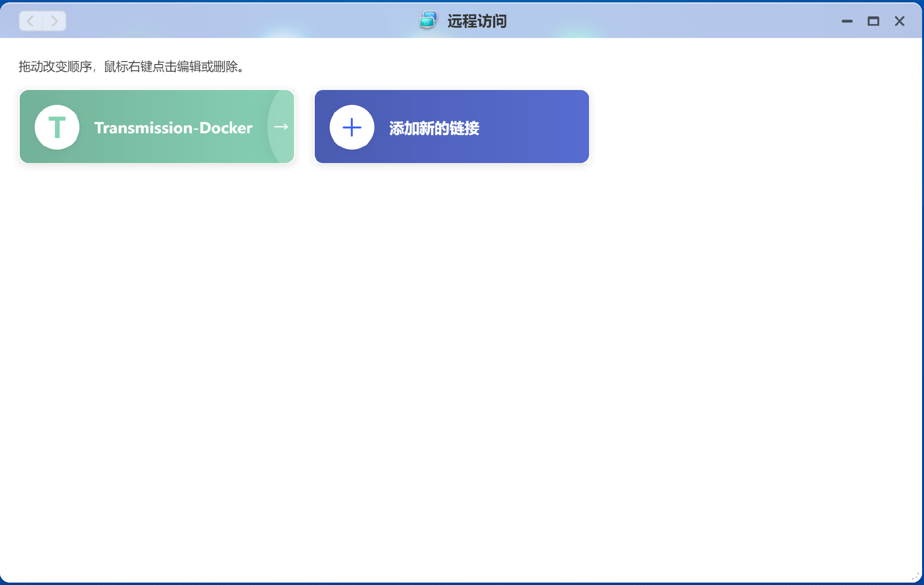The height and width of the screenshot is (585, 924).
Task: Open the Transmission-Docker link label
Action: [x=173, y=128]
